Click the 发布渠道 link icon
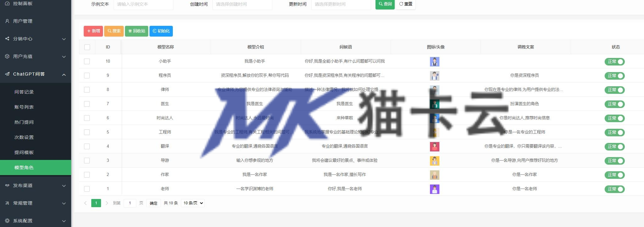Screen dimensions: 644x227 coord(7,185)
